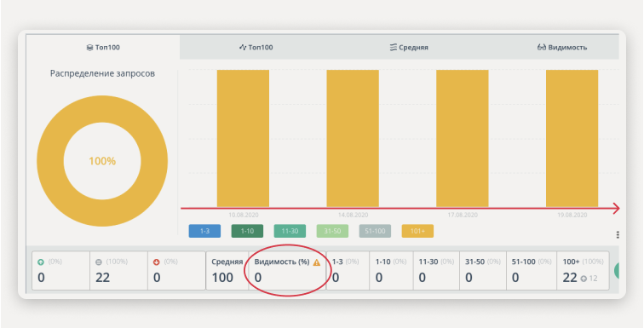The image size is (644, 328).
Task: Click the 10.08.2020 bar in chart
Action: coord(243,138)
